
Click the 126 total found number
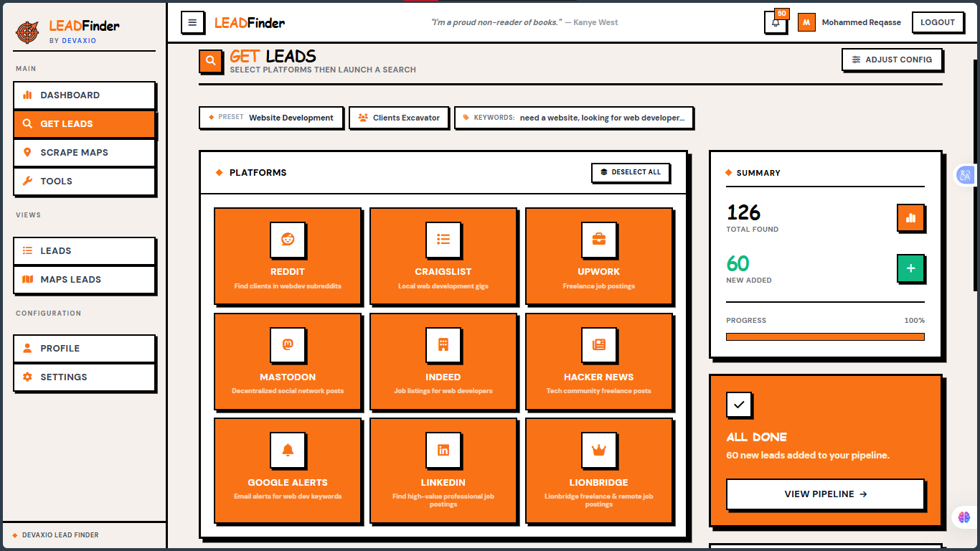[x=743, y=212]
